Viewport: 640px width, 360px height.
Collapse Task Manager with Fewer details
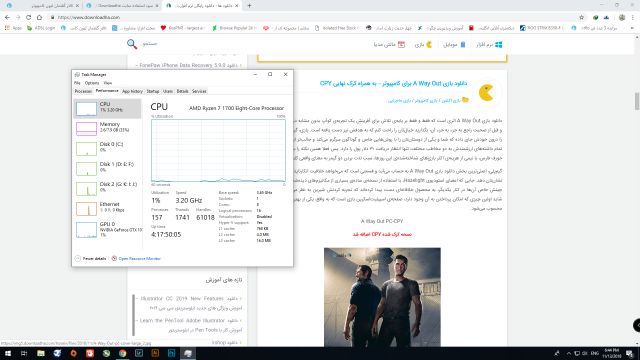pyautogui.click(x=91, y=258)
